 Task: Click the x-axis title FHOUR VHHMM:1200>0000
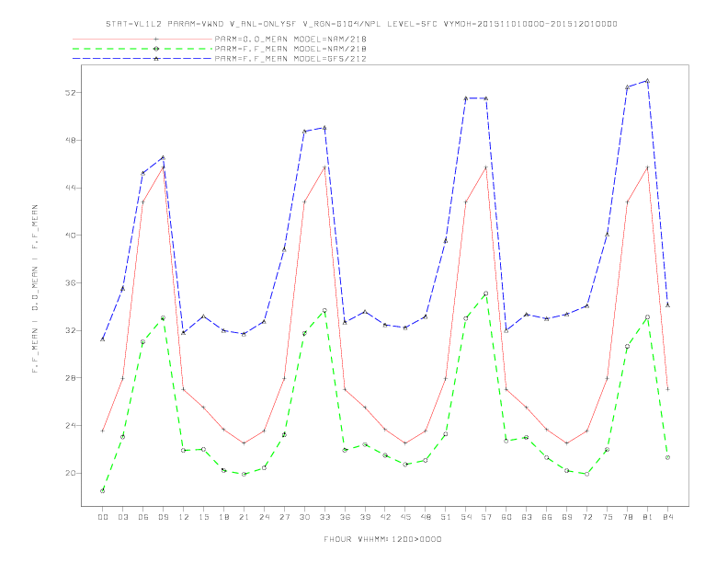click(x=382, y=539)
